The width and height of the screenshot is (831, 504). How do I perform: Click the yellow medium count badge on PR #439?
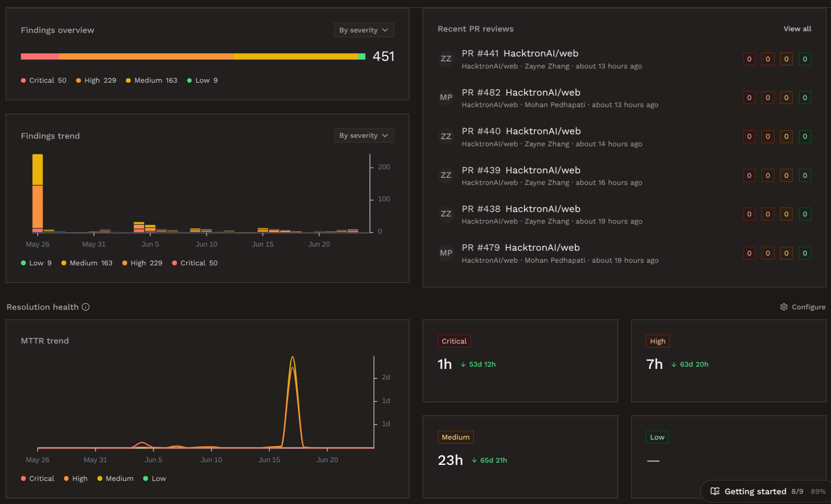[786, 176]
